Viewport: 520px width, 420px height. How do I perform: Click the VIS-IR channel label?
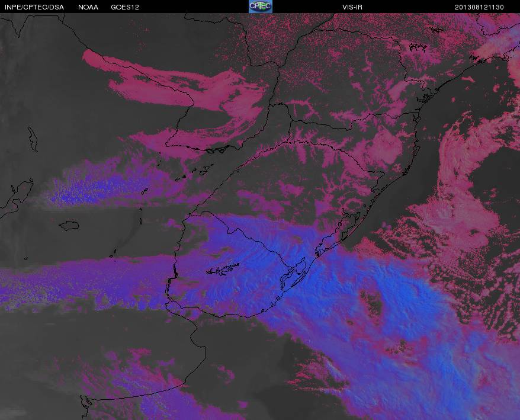pyautogui.click(x=352, y=7)
